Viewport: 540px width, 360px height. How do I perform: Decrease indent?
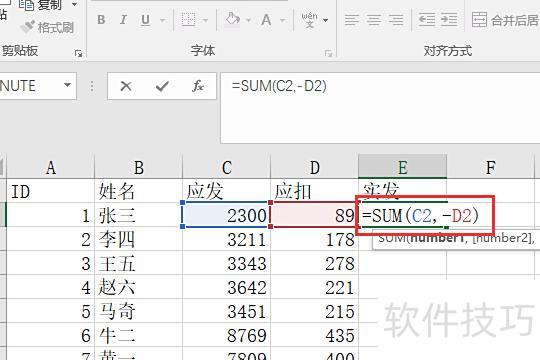[427, 20]
